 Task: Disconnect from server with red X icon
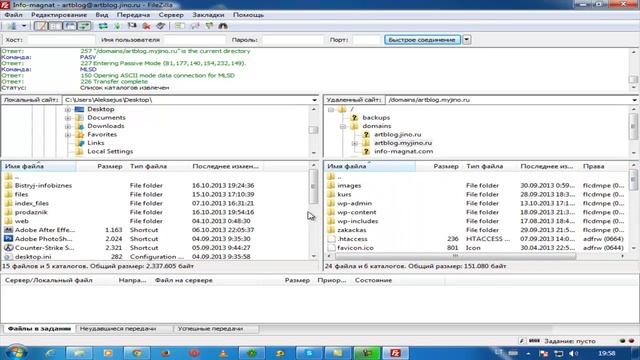[146, 26]
